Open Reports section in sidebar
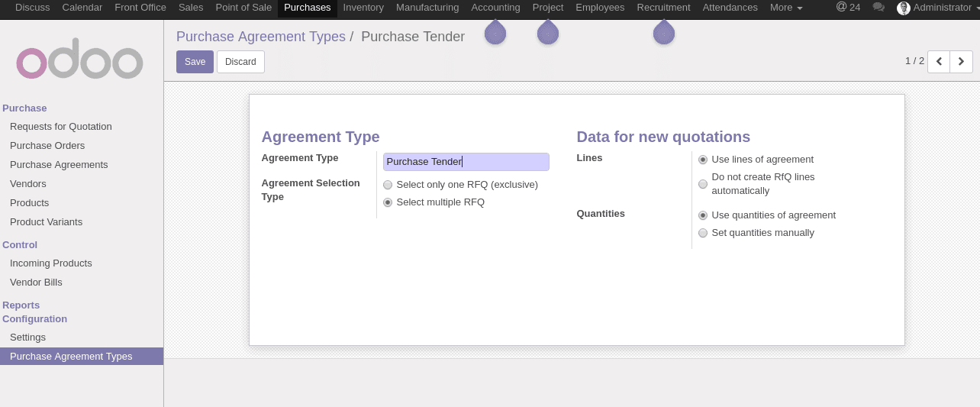This screenshot has height=407, width=980. [21, 305]
